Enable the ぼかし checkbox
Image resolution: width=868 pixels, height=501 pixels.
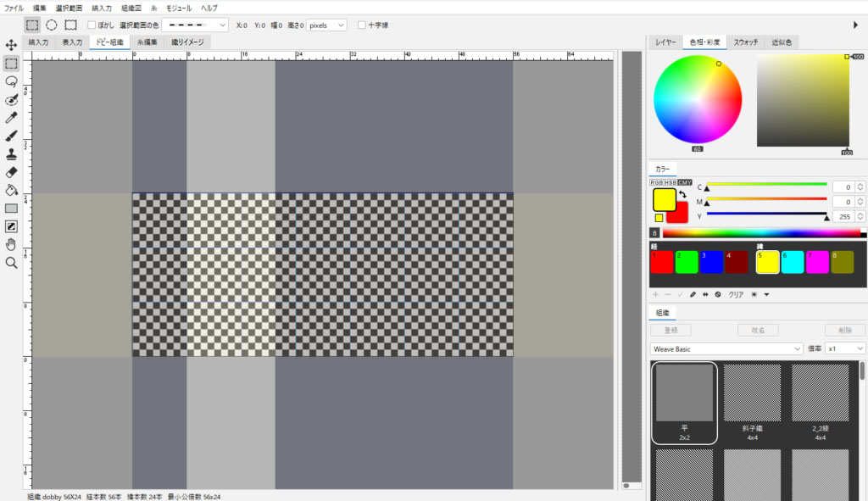92,25
